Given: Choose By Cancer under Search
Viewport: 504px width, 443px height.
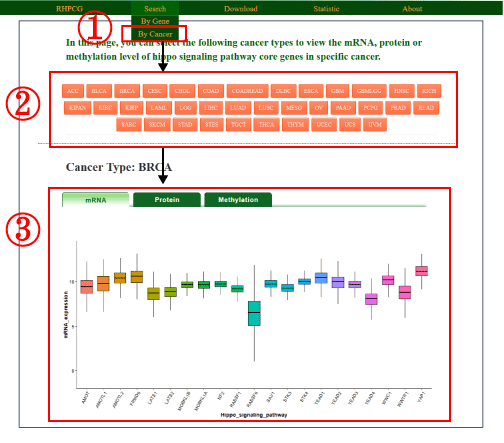Looking at the screenshot, I should [x=155, y=34].
